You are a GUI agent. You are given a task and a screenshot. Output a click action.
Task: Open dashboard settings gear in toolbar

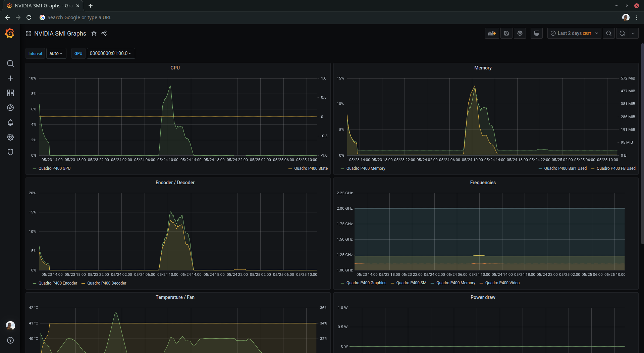click(520, 33)
